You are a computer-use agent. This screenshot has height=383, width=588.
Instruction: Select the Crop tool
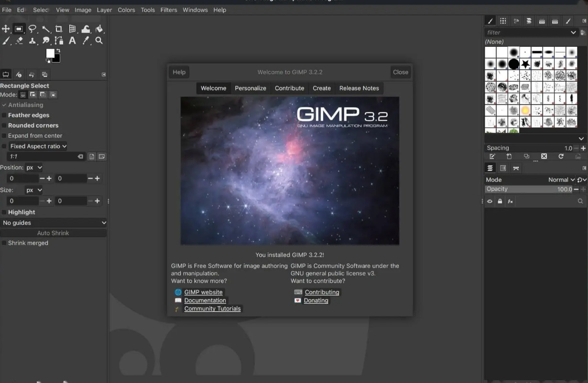59,29
